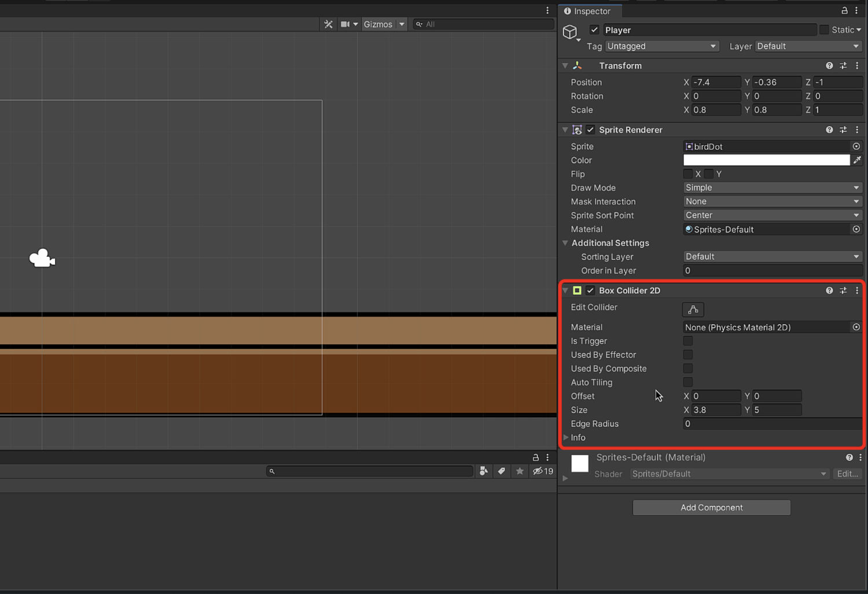
Task: Expand the collider Info section
Action: (566, 438)
